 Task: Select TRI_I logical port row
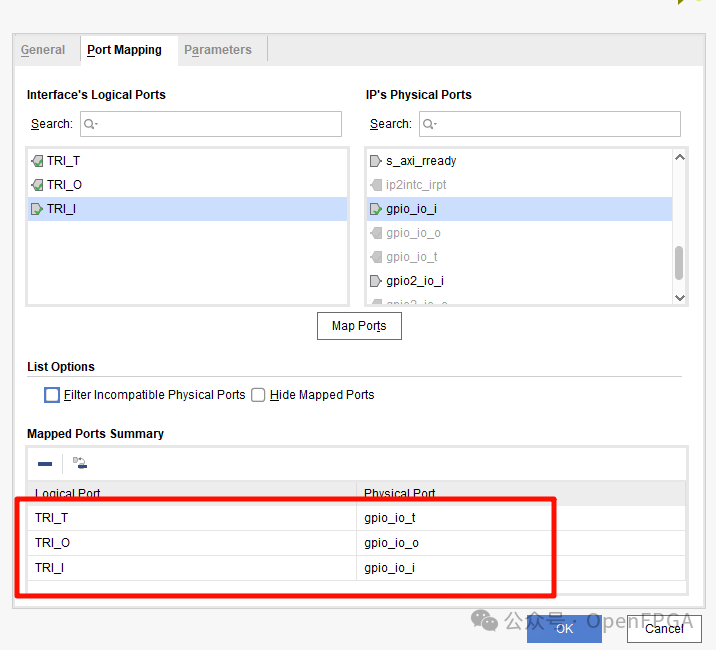(x=187, y=209)
